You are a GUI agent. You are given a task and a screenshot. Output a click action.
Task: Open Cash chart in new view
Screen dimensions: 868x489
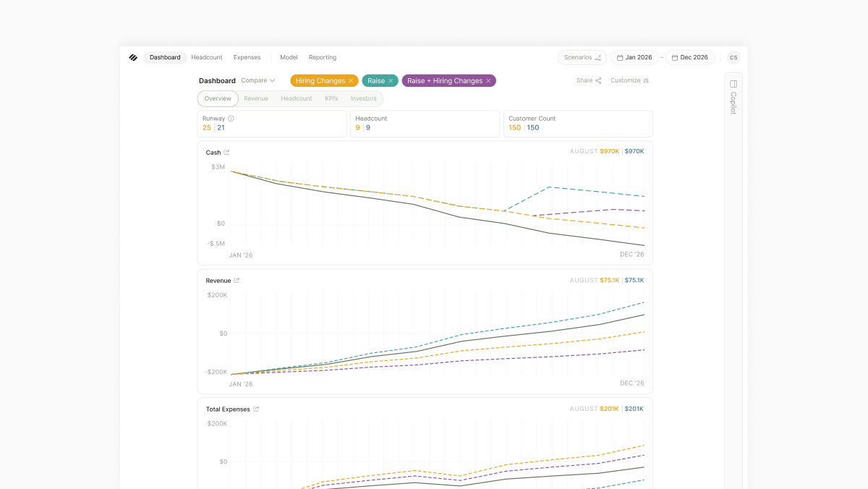[x=227, y=153]
